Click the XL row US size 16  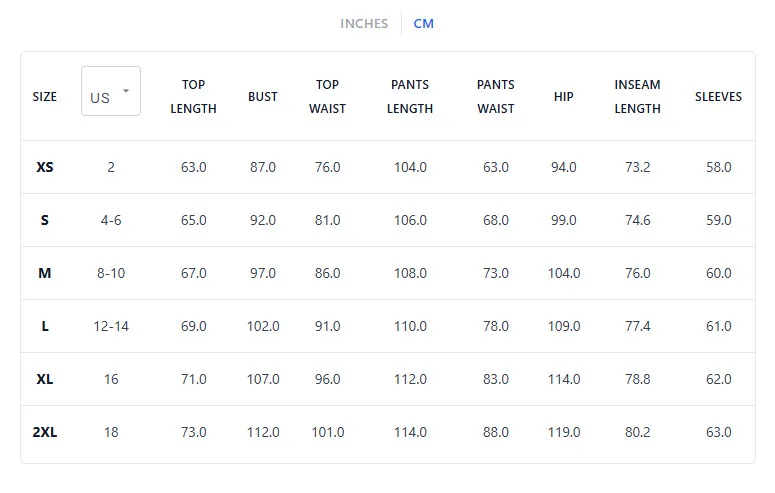(111, 379)
